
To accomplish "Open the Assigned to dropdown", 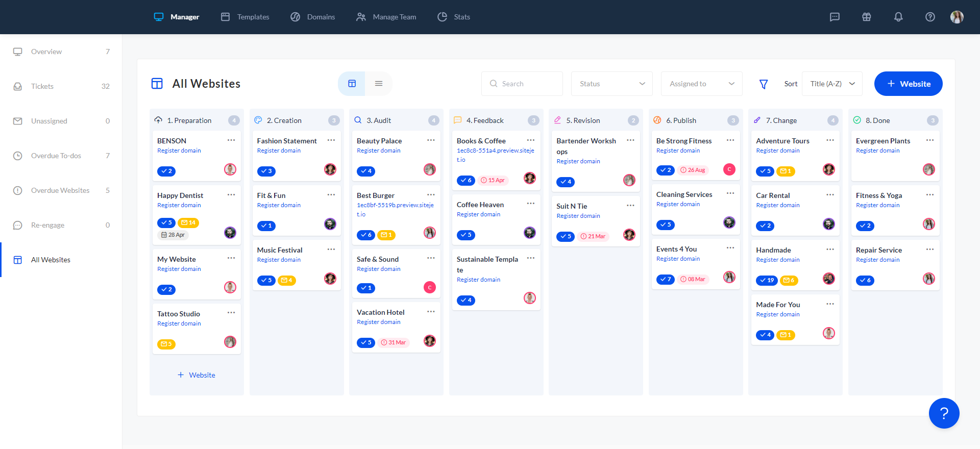I will pos(701,84).
